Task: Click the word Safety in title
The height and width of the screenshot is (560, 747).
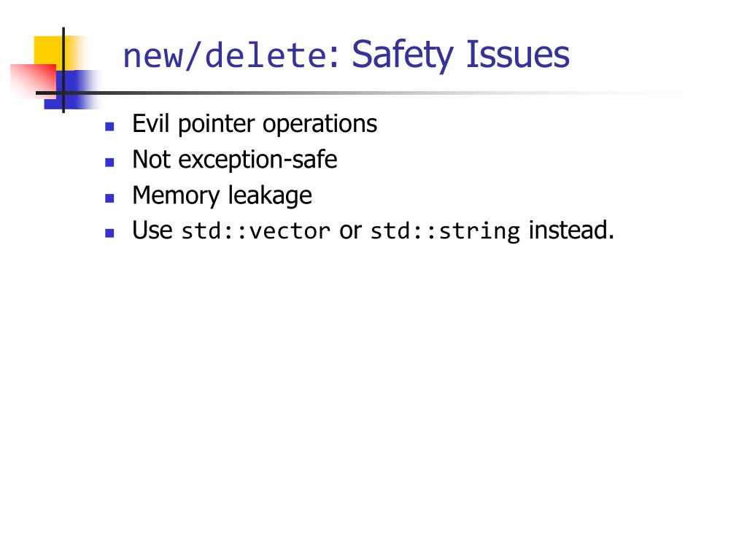Action: (402, 55)
